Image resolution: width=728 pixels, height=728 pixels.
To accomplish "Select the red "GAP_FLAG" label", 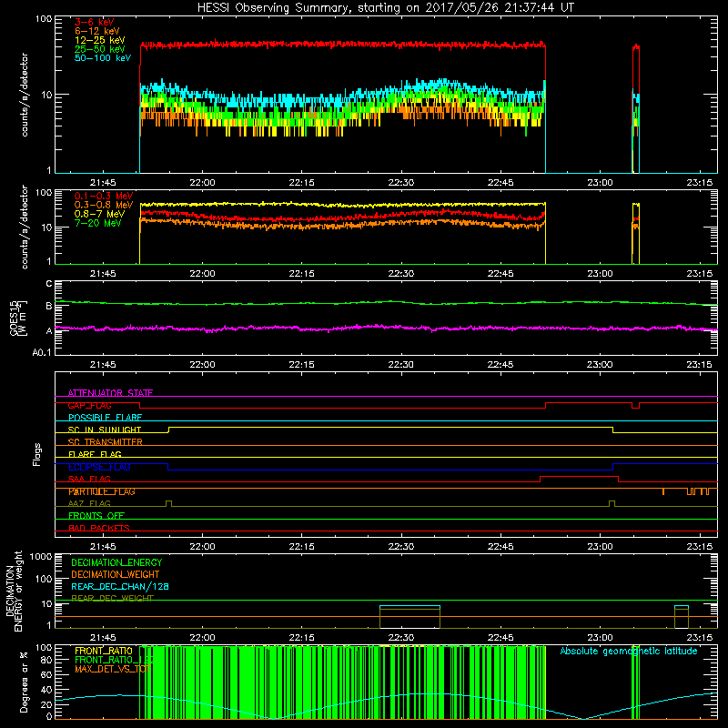I will pyautogui.click(x=89, y=405).
